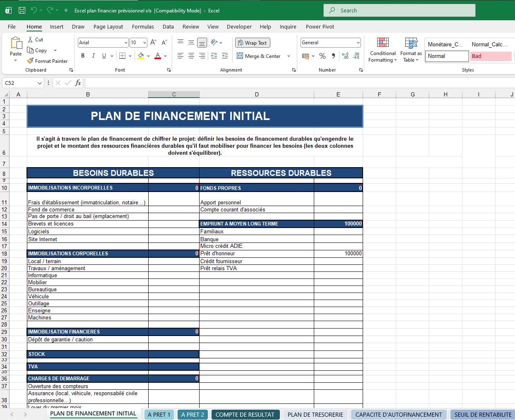515x420 pixels.
Task: Open the Data ribbon tab
Action: tap(168, 26)
